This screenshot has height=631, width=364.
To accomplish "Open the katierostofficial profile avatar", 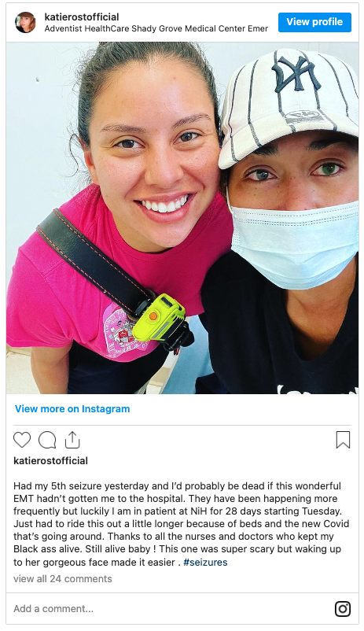I will [25, 23].
